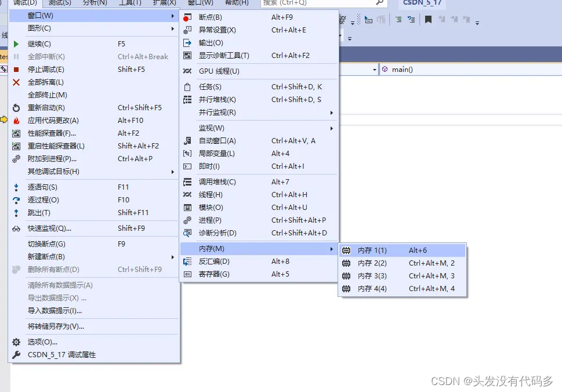Click the search magnifier icon in the search box
Image resolution: width=562 pixels, height=392 pixels.
pos(379,2)
